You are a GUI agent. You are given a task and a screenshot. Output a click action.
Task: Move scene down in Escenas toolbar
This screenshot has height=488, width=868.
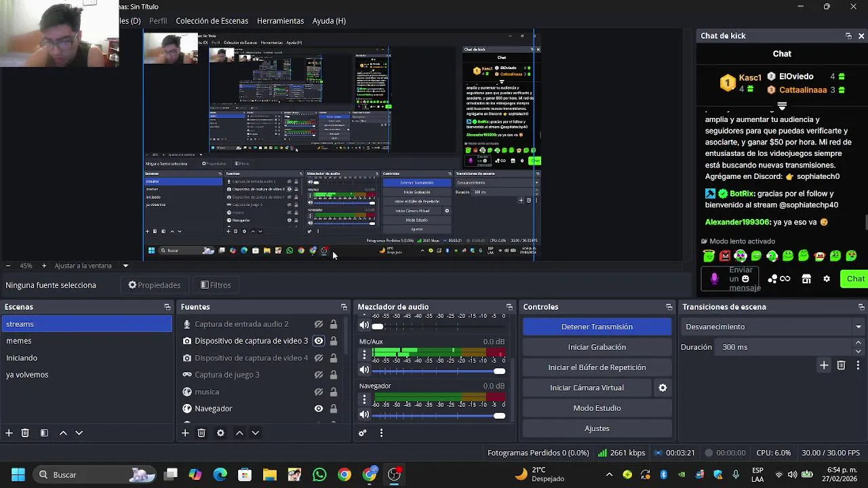79,433
